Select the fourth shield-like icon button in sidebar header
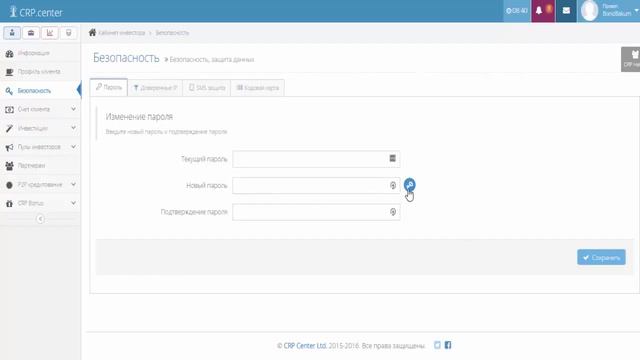This screenshot has width=640, height=360. point(68,33)
